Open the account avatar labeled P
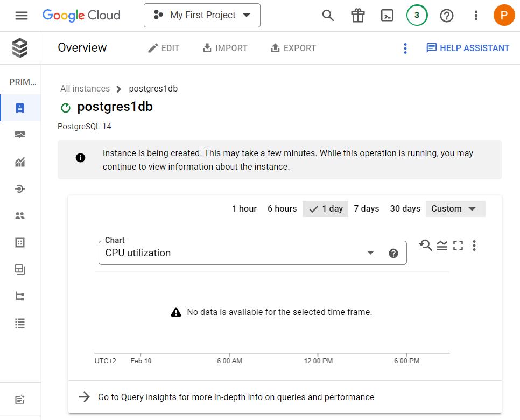The image size is (520, 420). coord(504,15)
